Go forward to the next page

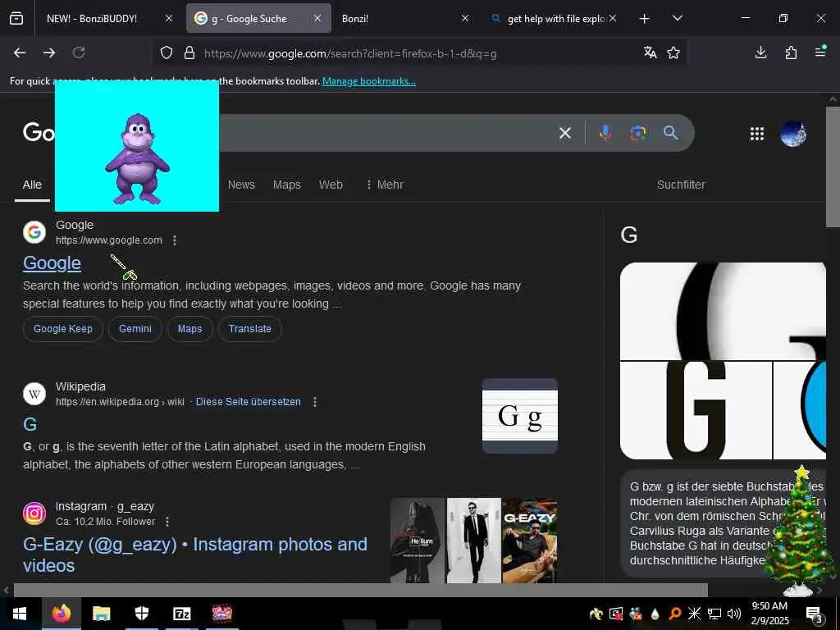[x=48, y=52]
